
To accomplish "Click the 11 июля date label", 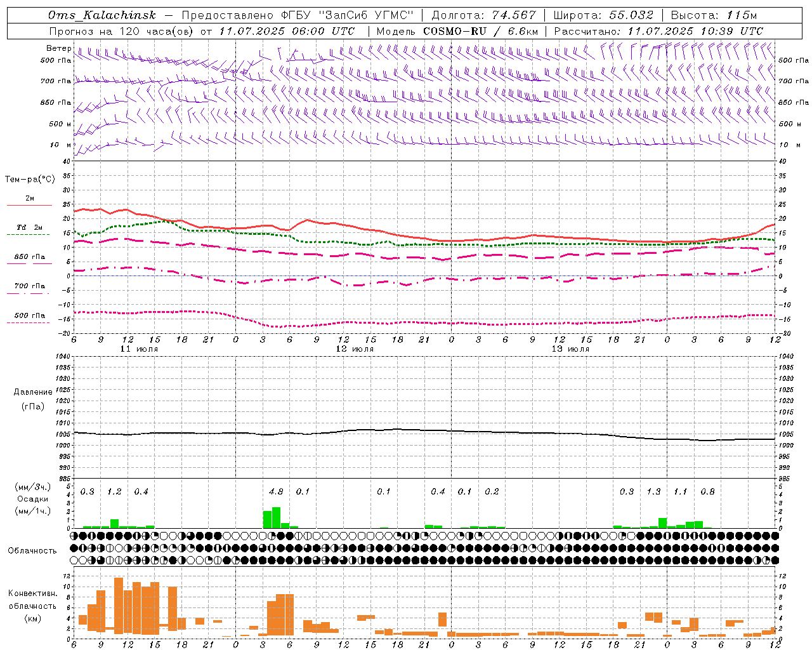I will 139,349.
